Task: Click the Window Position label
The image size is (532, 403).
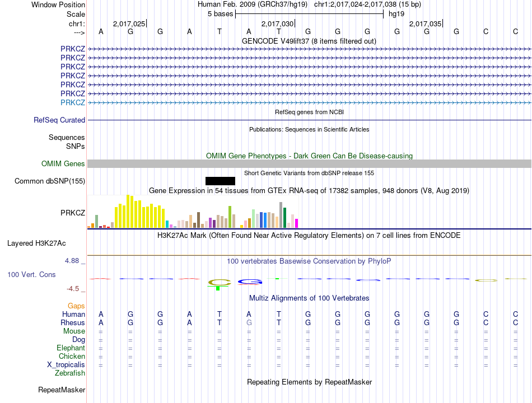Action: pyautogui.click(x=58, y=4)
